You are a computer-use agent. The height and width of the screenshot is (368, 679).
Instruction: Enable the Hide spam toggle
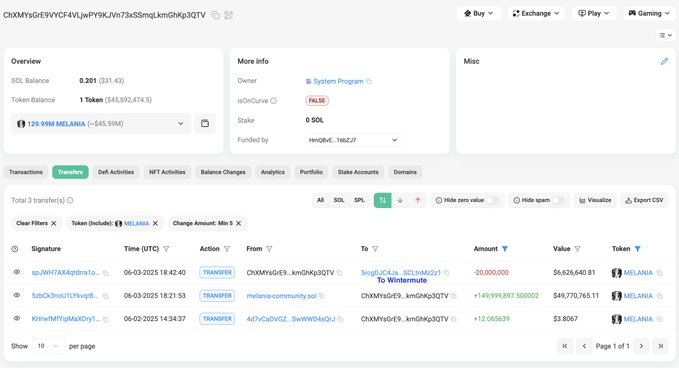(x=558, y=200)
